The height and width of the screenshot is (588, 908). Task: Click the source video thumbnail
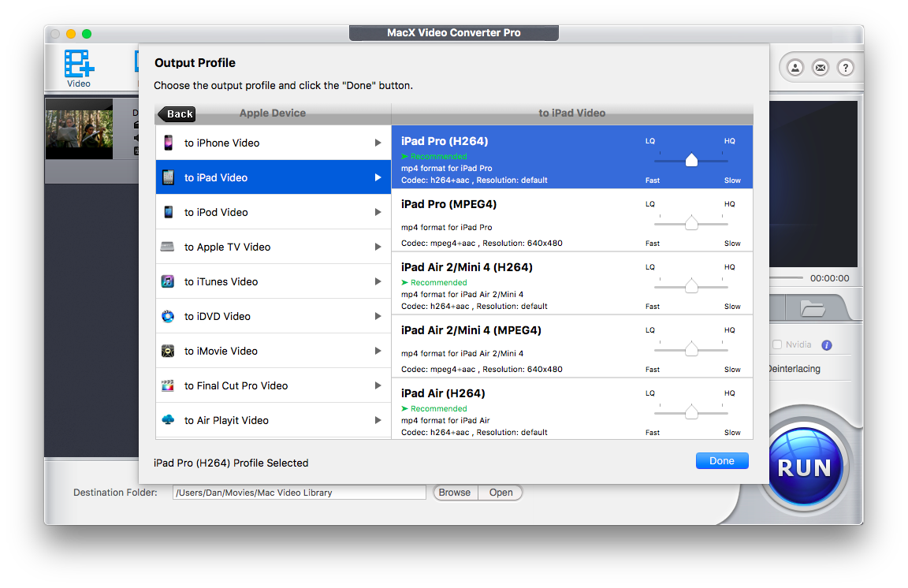[x=80, y=129]
